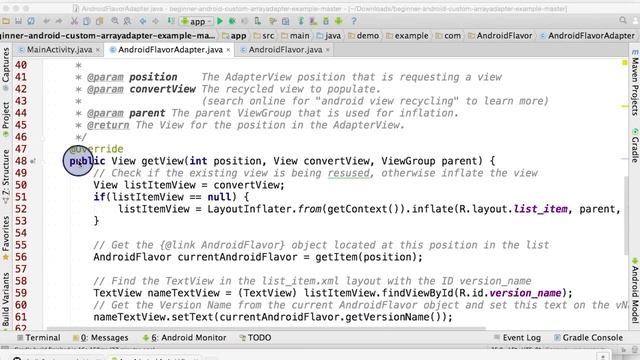This screenshot has height=360, width=640.
Task: Click line number 56 in gutter
Action: [x=21, y=257]
